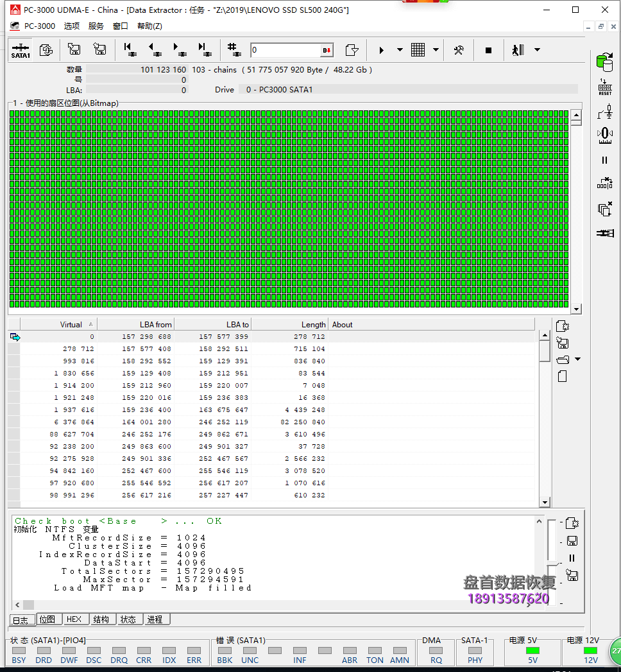This screenshot has height=672, width=621.
Task: Click the number input field showing 0
Action: (286, 50)
